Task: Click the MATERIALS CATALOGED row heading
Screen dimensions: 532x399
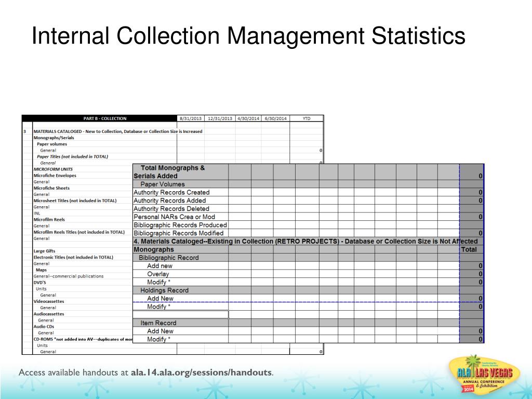Action: click(118, 131)
